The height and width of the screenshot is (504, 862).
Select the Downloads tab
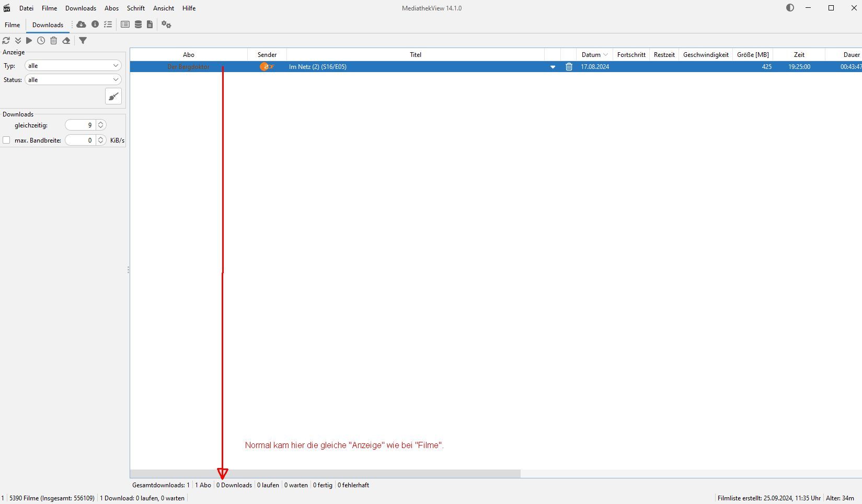pyautogui.click(x=48, y=25)
